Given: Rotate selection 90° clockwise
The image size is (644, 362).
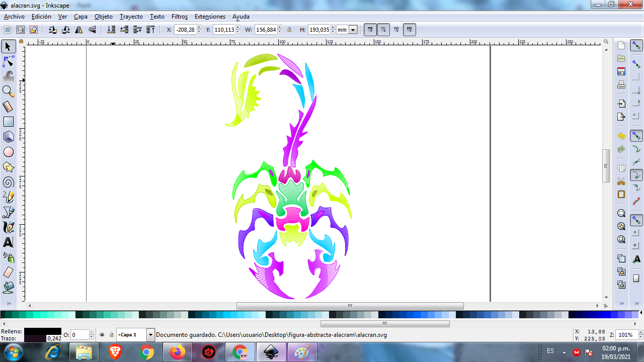Looking at the screenshot, I should (x=66, y=30).
